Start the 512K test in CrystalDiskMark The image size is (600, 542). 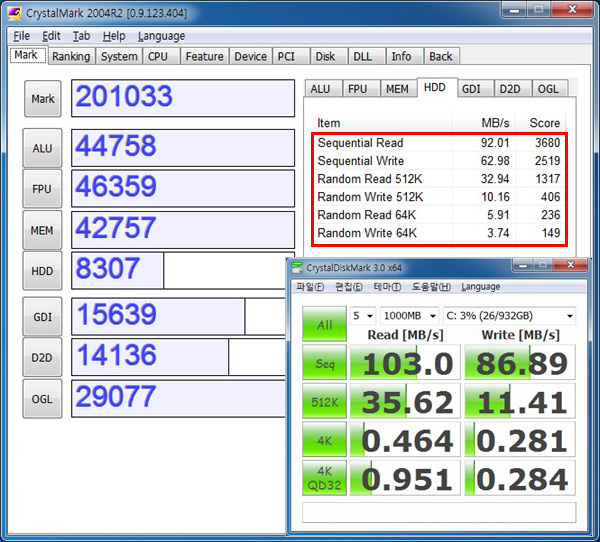(x=324, y=401)
